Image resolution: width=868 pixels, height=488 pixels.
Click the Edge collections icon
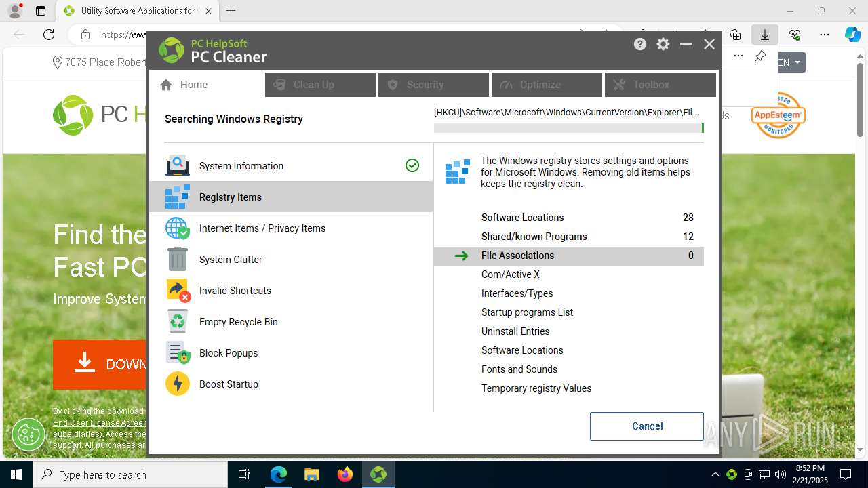coord(735,35)
